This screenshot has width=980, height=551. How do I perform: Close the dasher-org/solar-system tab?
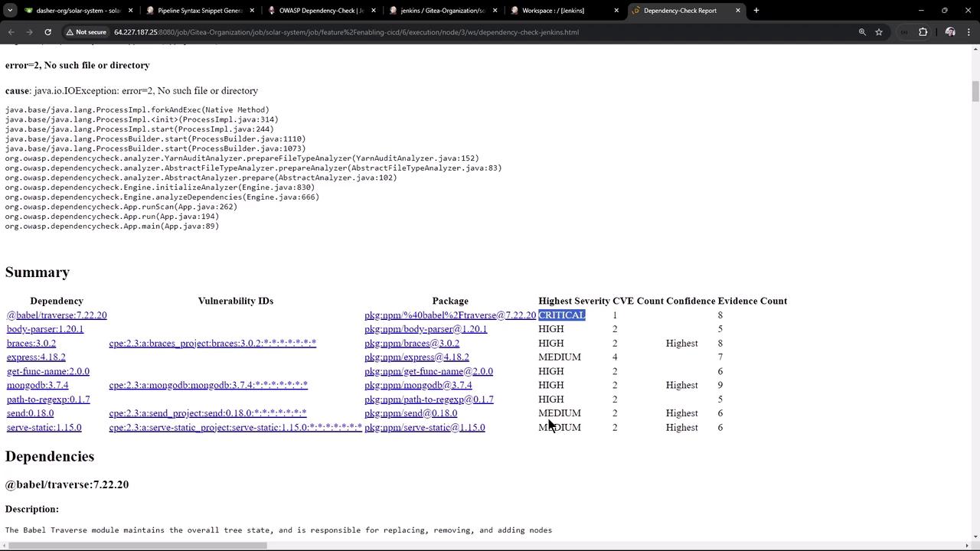tap(130, 11)
